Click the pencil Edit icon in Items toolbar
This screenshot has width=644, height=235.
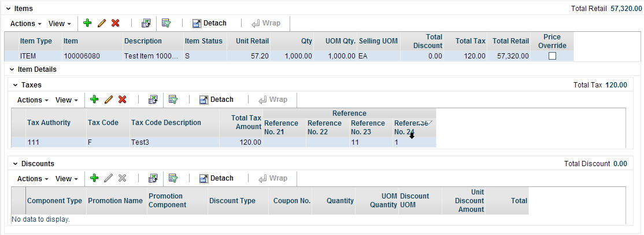click(102, 23)
